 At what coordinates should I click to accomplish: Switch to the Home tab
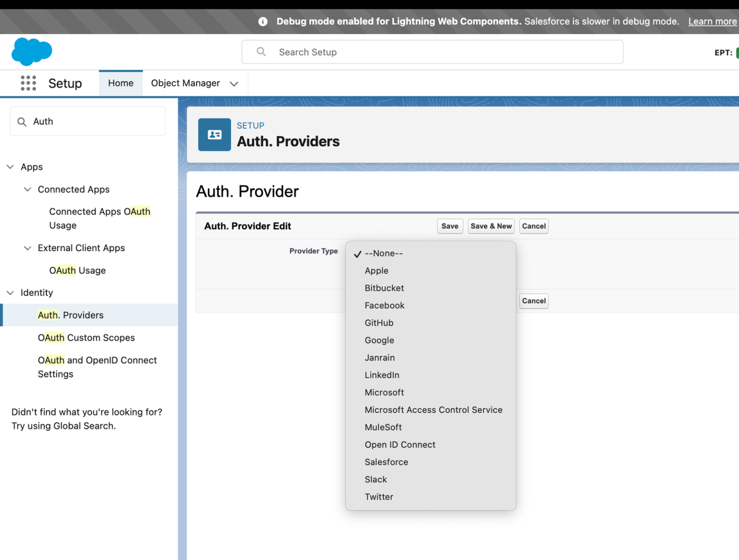pos(120,83)
